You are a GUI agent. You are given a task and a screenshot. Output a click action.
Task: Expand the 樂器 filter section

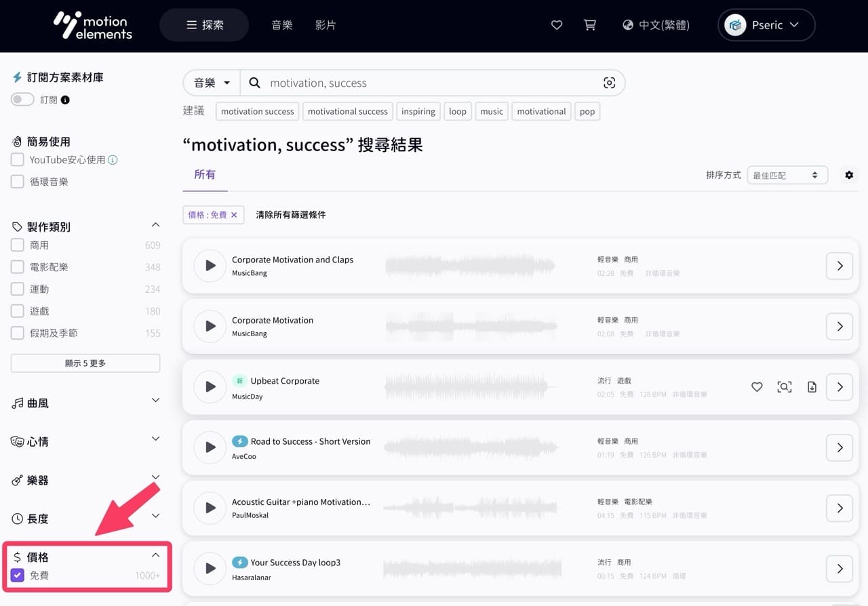tap(155, 477)
